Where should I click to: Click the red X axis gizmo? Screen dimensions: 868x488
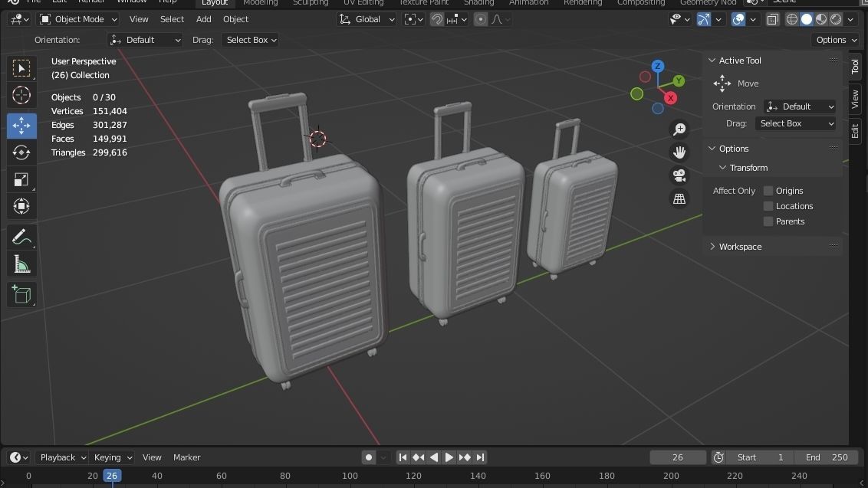click(670, 99)
